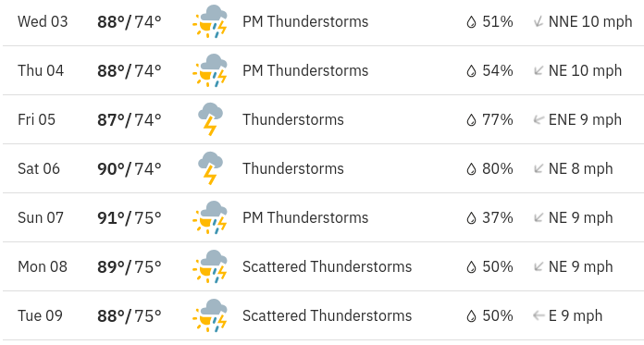This screenshot has height=345, width=644.
Task: Expand the Mon 08 forecast row
Action: point(323,266)
